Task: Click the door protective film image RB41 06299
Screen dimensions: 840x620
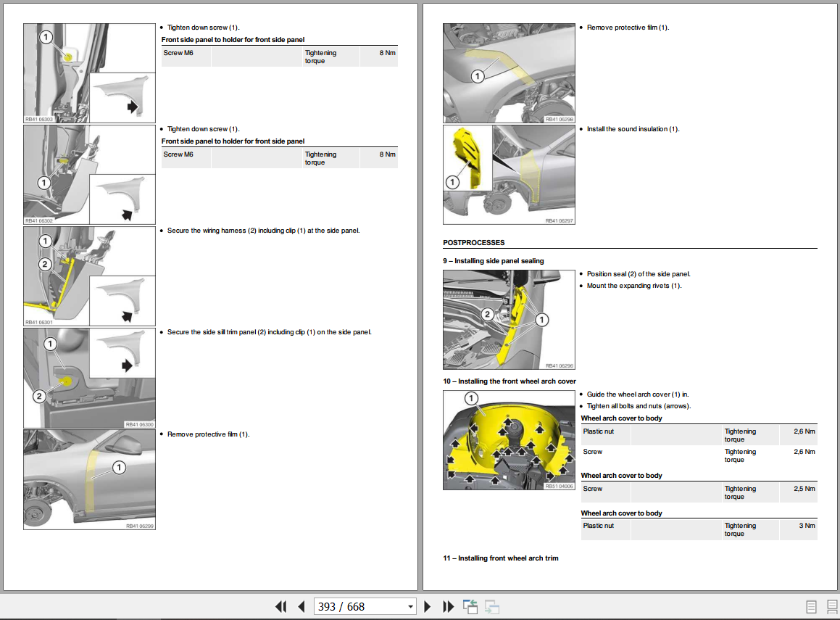Action: click(89, 479)
